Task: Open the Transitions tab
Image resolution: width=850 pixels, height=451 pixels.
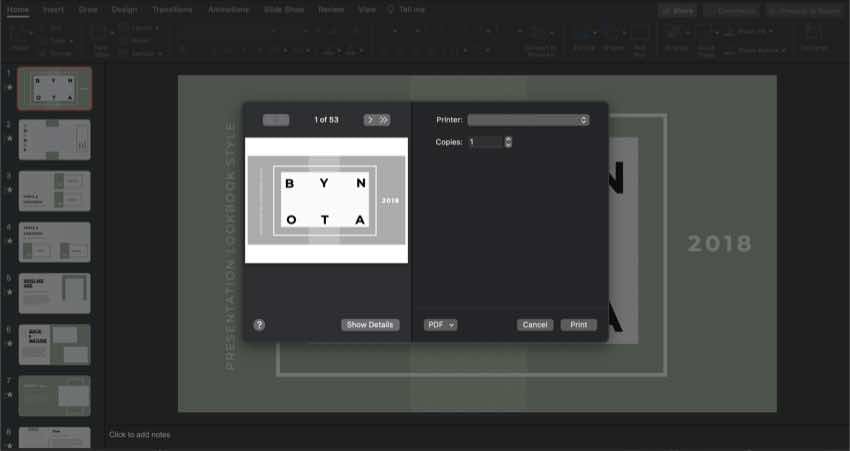Action: (x=172, y=9)
